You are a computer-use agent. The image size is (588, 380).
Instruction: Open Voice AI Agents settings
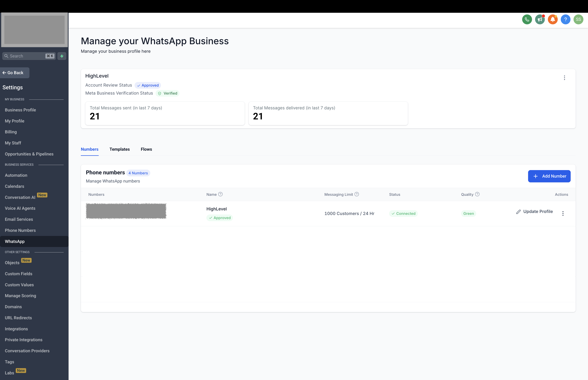[20, 208]
